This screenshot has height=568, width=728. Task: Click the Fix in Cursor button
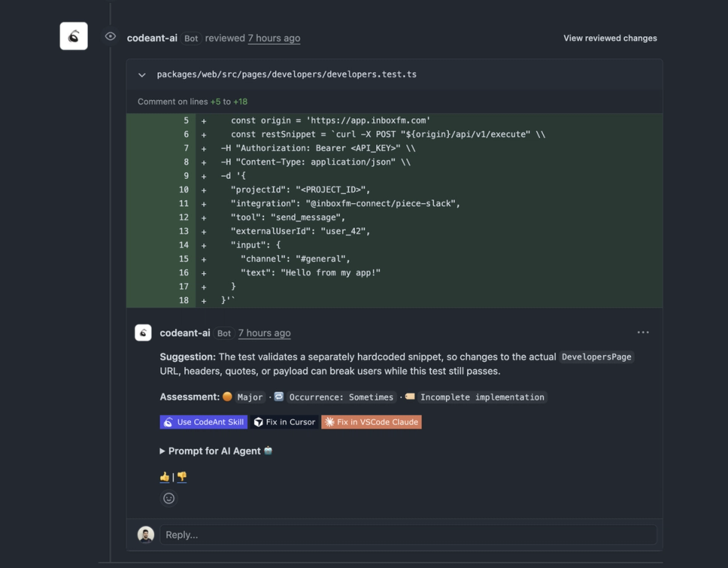[284, 422]
